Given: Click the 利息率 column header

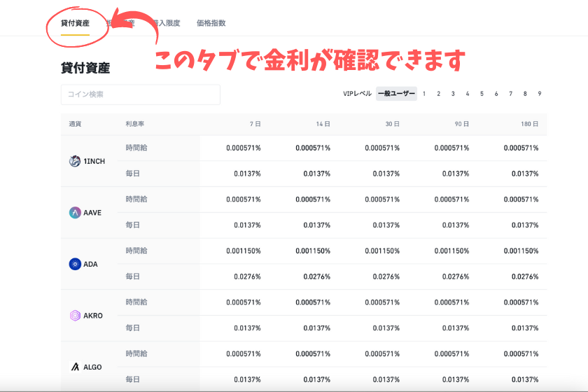Looking at the screenshot, I should 135,124.
